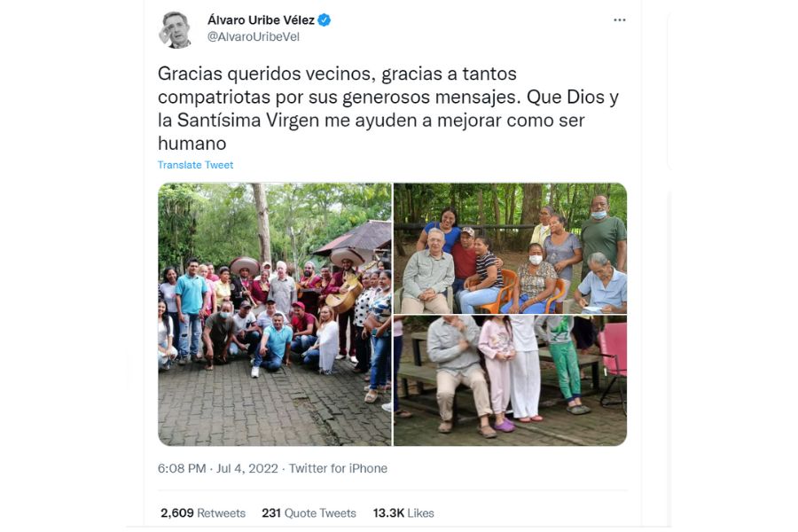This screenshot has height=532, width=798.
Task: Click the Jul 4, 2022 date
Action: [x=247, y=468]
